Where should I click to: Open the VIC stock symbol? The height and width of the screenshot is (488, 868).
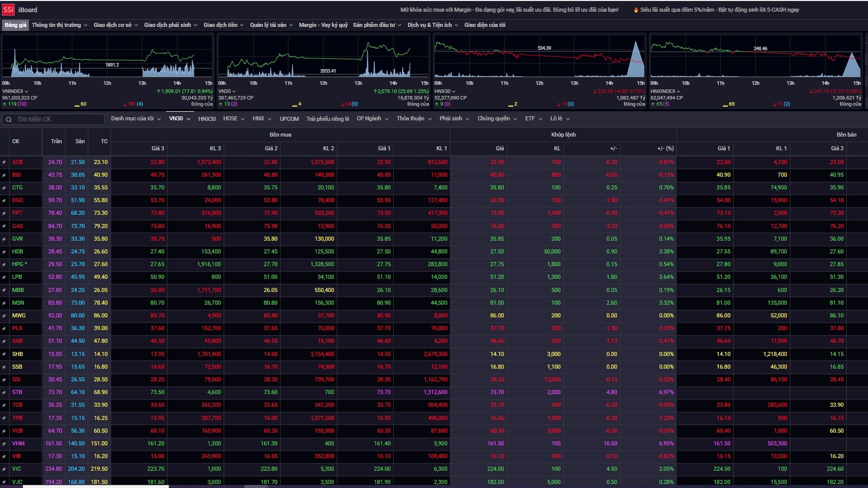(17, 469)
